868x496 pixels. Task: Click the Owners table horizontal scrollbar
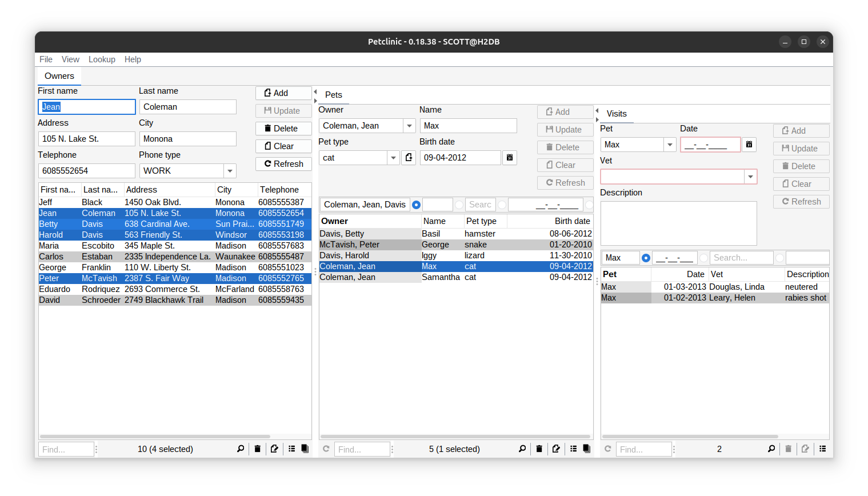point(155,437)
